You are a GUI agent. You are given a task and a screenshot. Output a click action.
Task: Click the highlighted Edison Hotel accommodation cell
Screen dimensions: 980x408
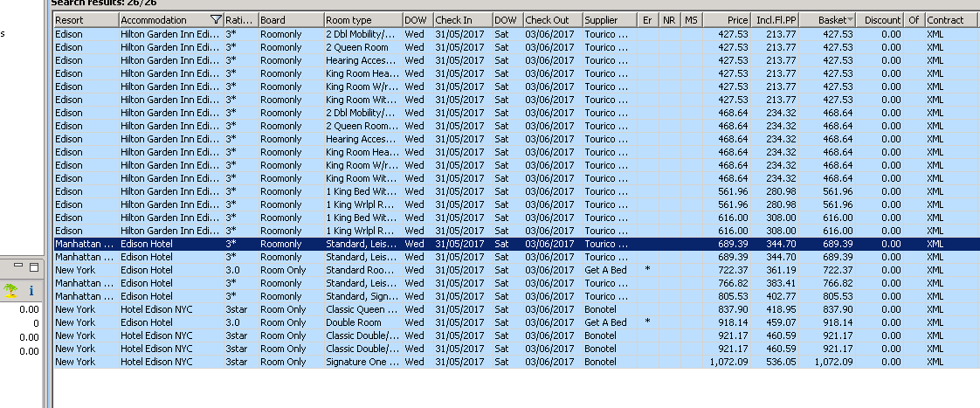(x=171, y=244)
